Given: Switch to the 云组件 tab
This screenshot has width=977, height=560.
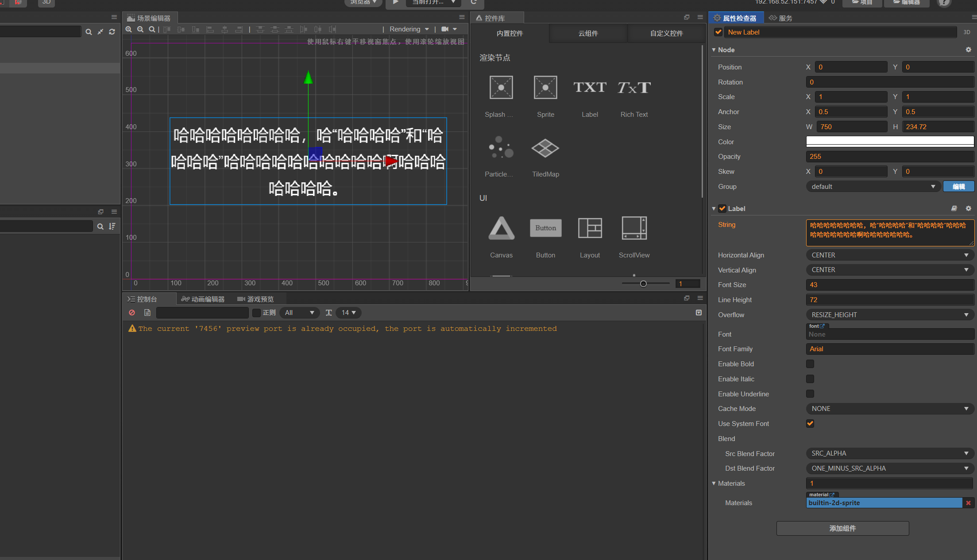Looking at the screenshot, I should pos(588,33).
